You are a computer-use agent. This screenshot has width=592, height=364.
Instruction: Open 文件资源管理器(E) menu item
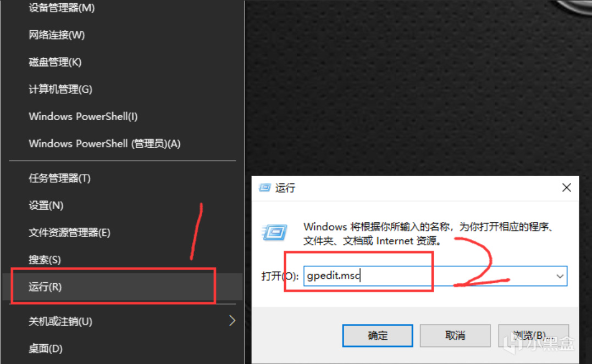click(x=123, y=232)
